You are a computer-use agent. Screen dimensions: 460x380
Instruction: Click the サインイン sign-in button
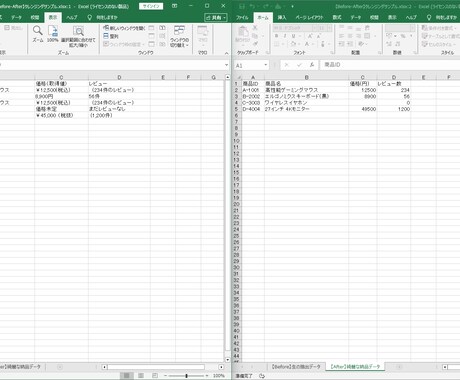pyautogui.click(x=151, y=6)
